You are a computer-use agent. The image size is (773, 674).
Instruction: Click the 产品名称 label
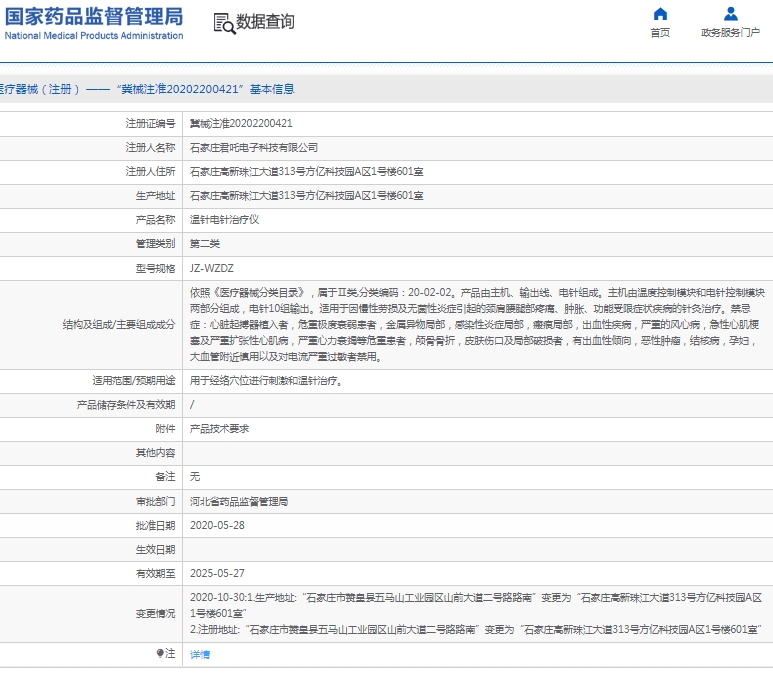coord(155,220)
